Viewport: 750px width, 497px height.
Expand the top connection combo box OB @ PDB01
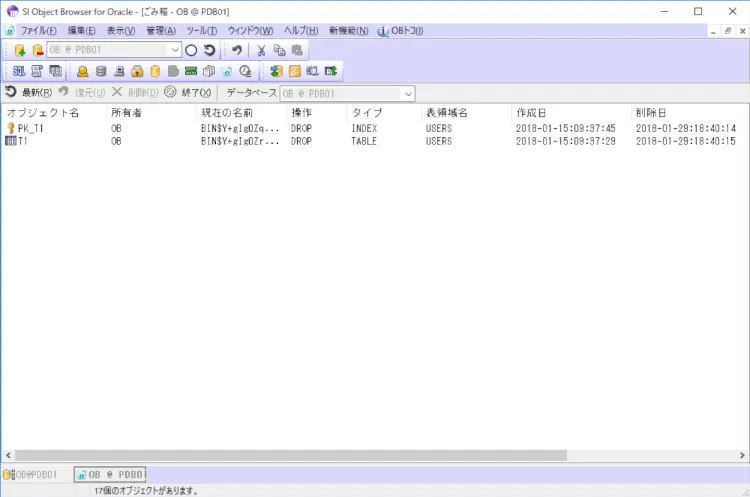175,50
